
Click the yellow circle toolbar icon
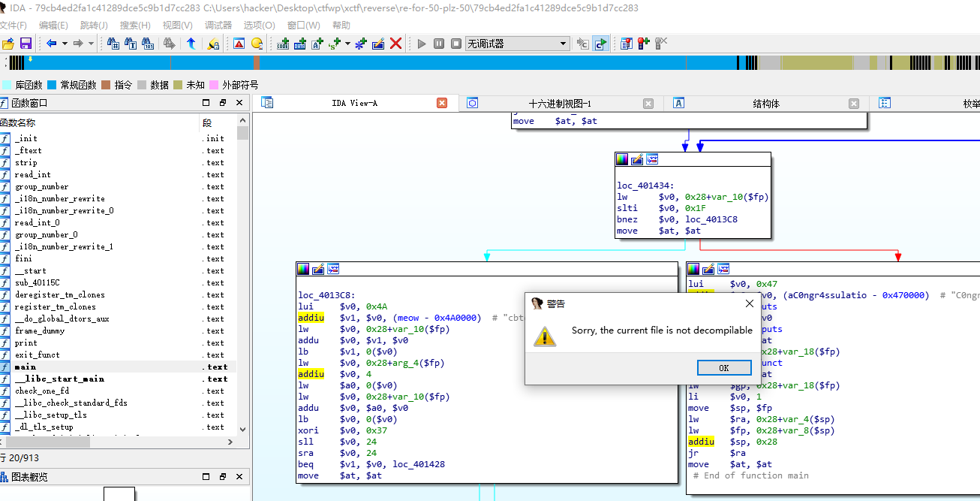(257, 44)
